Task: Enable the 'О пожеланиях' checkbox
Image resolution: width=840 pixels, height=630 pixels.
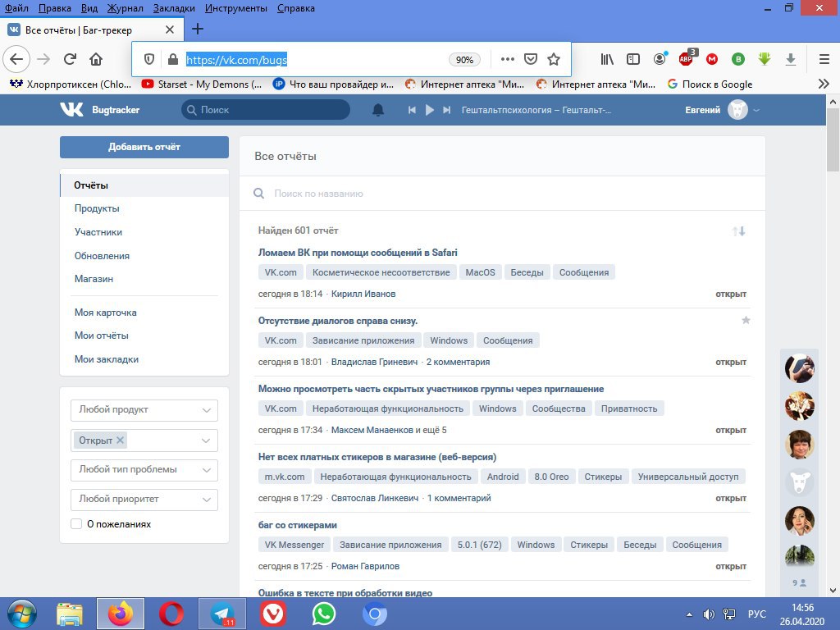Action: point(76,524)
